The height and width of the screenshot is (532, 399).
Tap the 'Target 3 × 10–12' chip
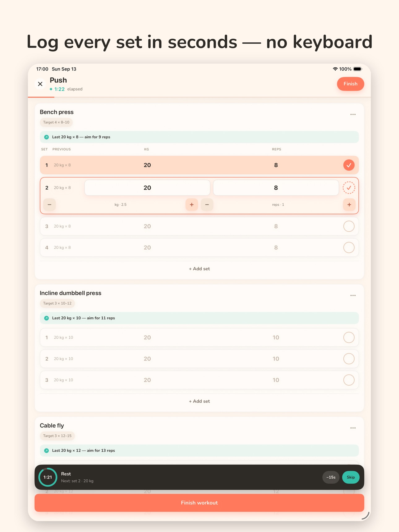[x=57, y=303]
